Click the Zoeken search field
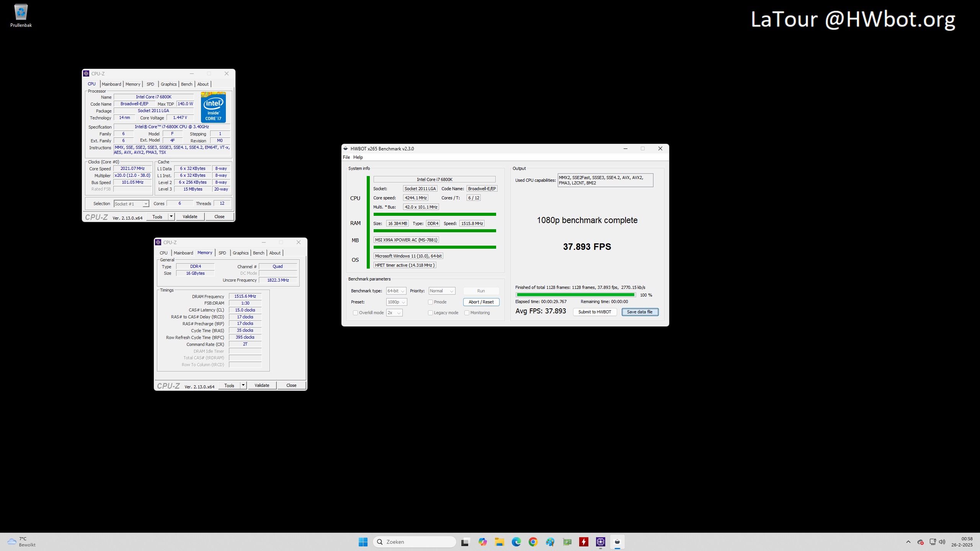 pyautogui.click(x=415, y=542)
